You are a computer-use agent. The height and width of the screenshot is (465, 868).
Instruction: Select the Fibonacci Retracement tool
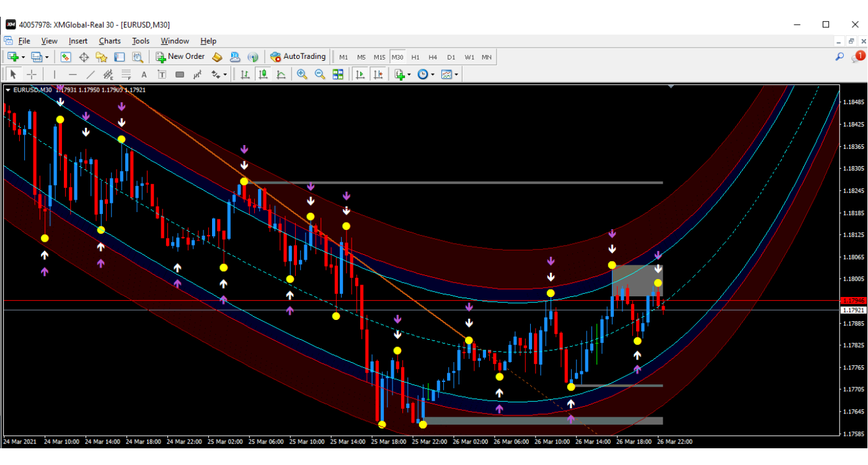pos(126,74)
